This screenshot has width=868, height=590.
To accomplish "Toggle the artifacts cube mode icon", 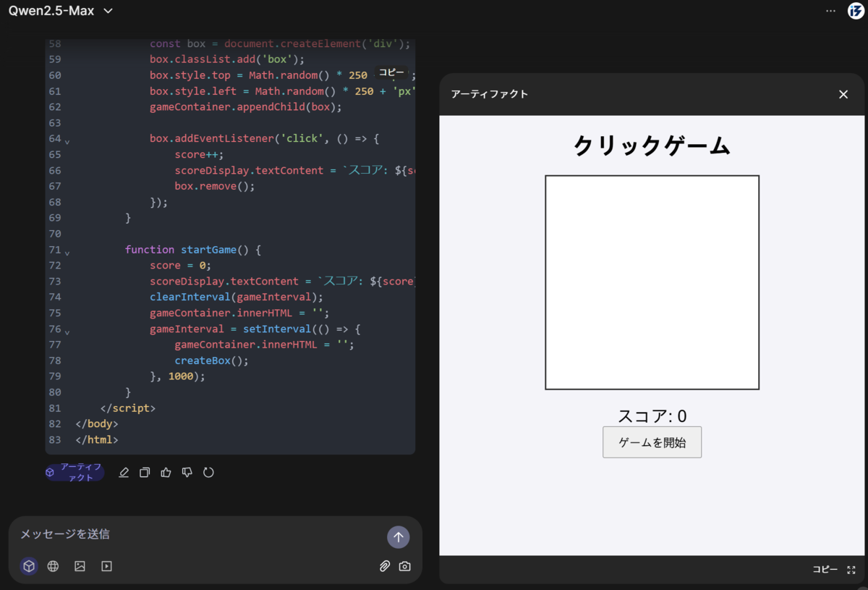I will (29, 566).
